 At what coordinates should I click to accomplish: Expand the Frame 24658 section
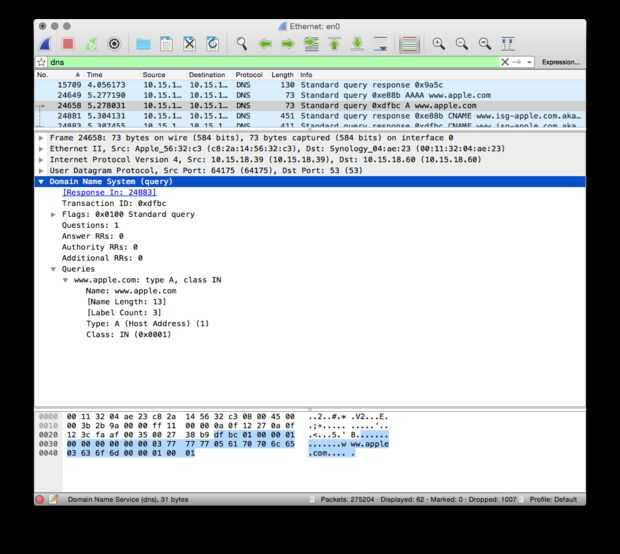tap(41, 138)
